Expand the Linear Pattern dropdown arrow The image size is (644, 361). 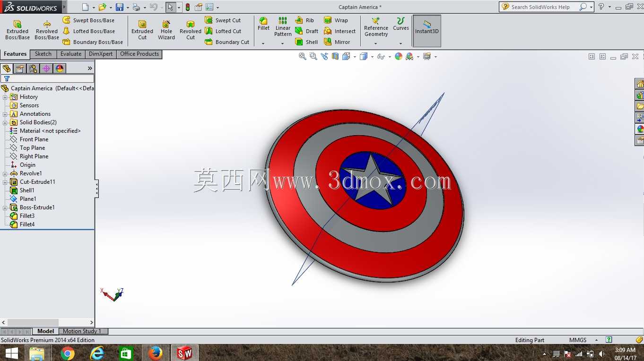[283, 44]
